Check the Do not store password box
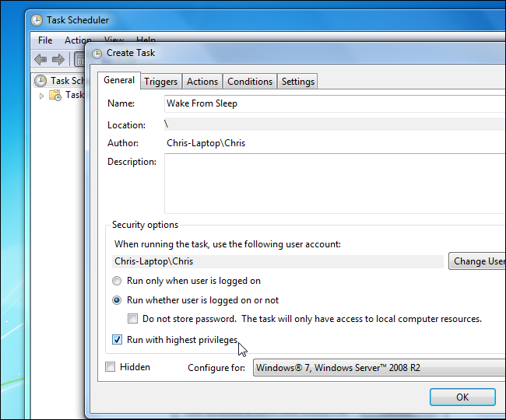The image size is (506, 420). (x=132, y=319)
